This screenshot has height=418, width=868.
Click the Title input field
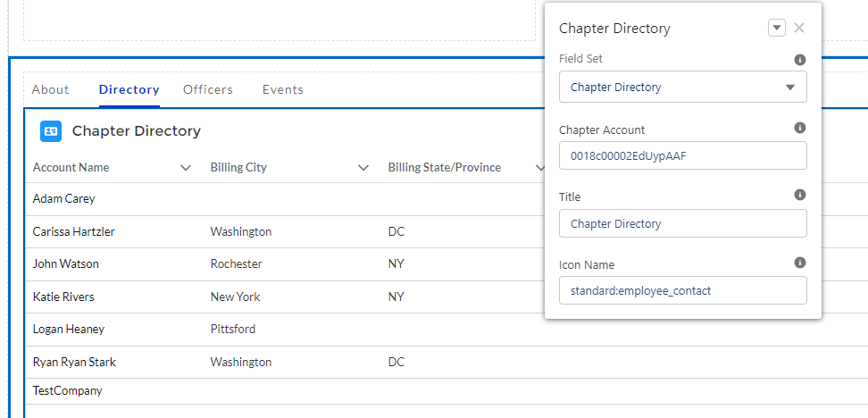coord(683,223)
